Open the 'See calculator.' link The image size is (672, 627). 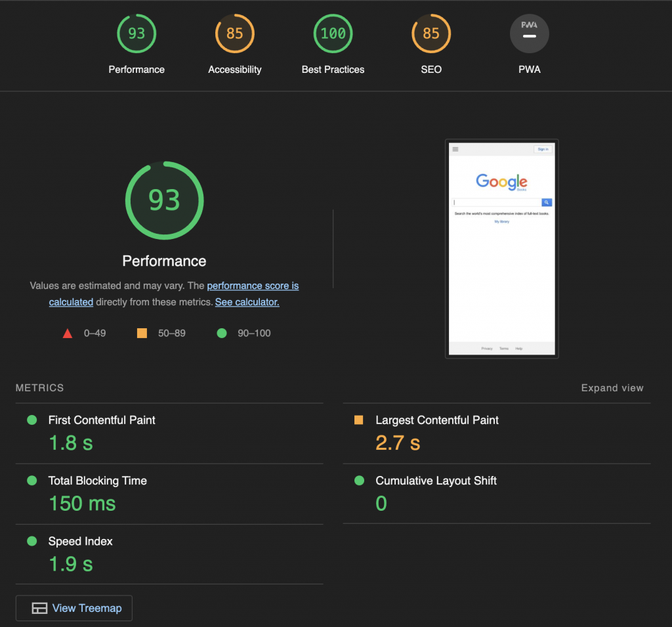click(x=247, y=302)
